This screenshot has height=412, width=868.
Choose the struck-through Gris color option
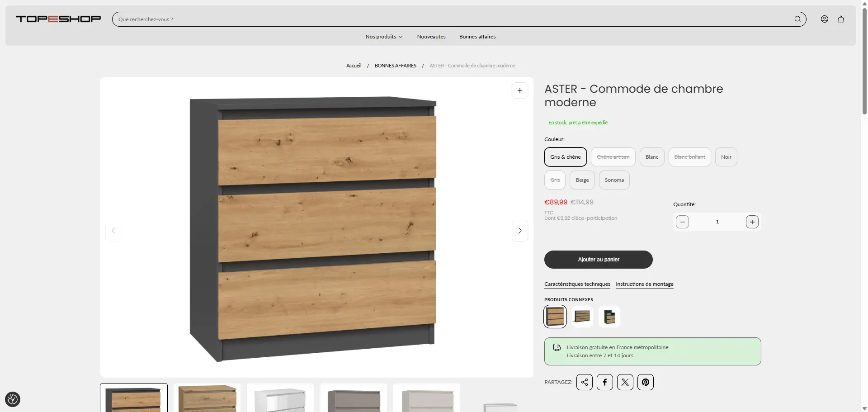555,180
